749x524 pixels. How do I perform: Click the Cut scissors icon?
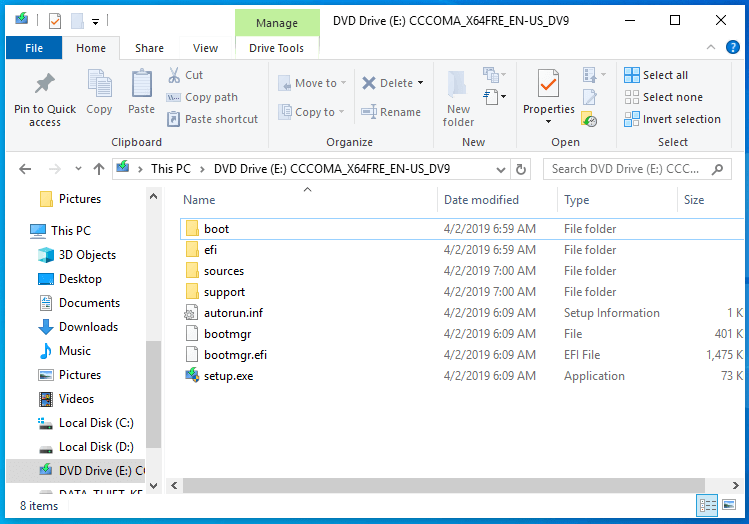pyautogui.click(x=174, y=75)
